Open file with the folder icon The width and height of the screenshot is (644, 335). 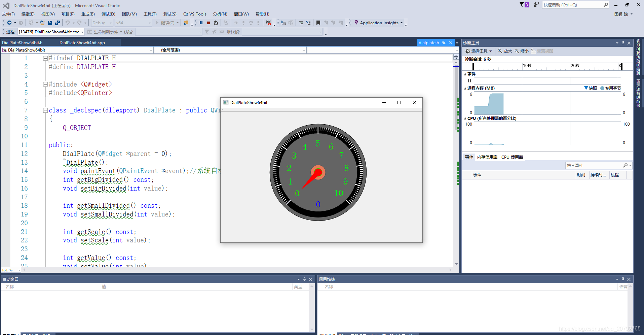tap(42, 23)
